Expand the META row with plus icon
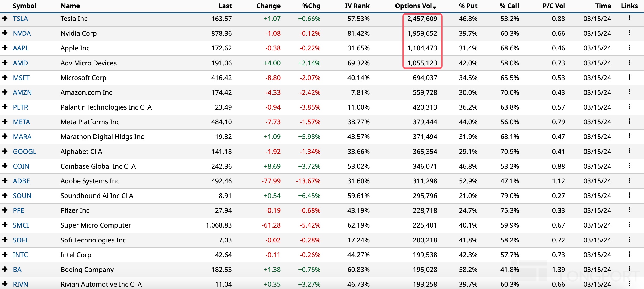The image size is (644, 289). click(5, 121)
